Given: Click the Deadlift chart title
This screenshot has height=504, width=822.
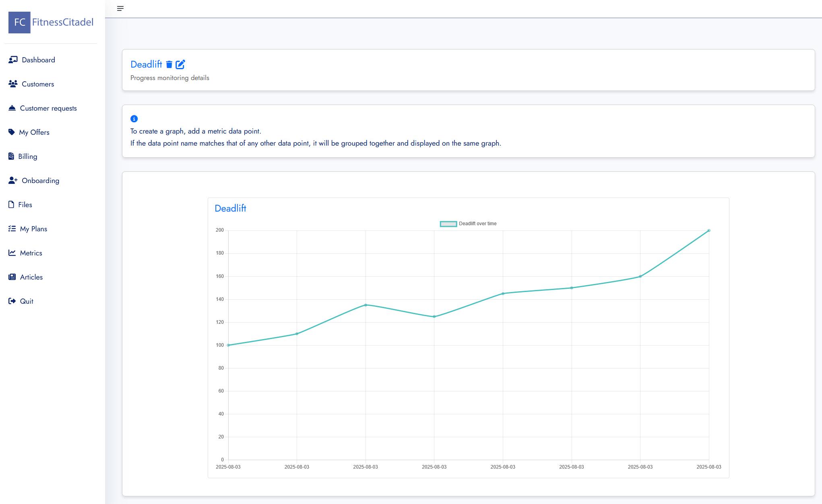Looking at the screenshot, I should pyautogui.click(x=230, y=208).
